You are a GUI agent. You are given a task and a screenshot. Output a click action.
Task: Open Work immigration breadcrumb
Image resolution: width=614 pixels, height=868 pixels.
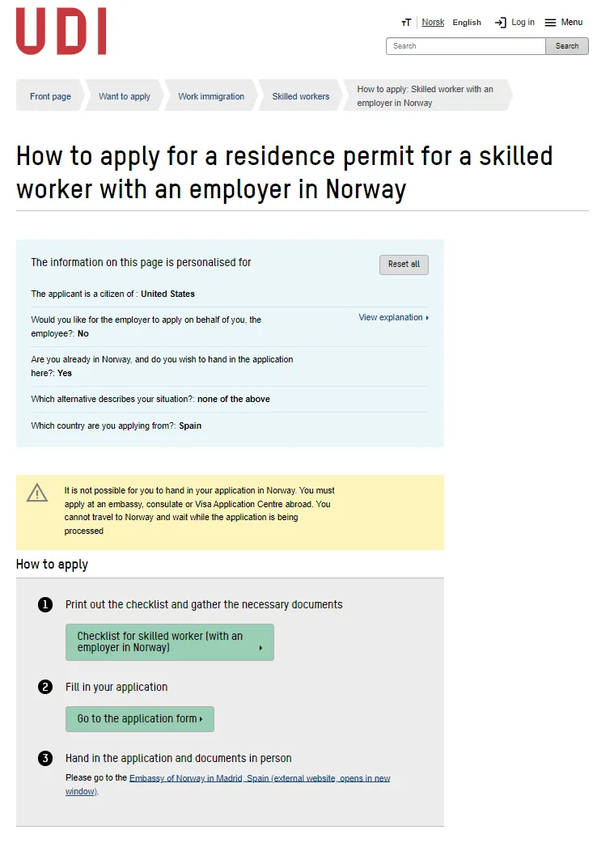[x=211, y=96]
